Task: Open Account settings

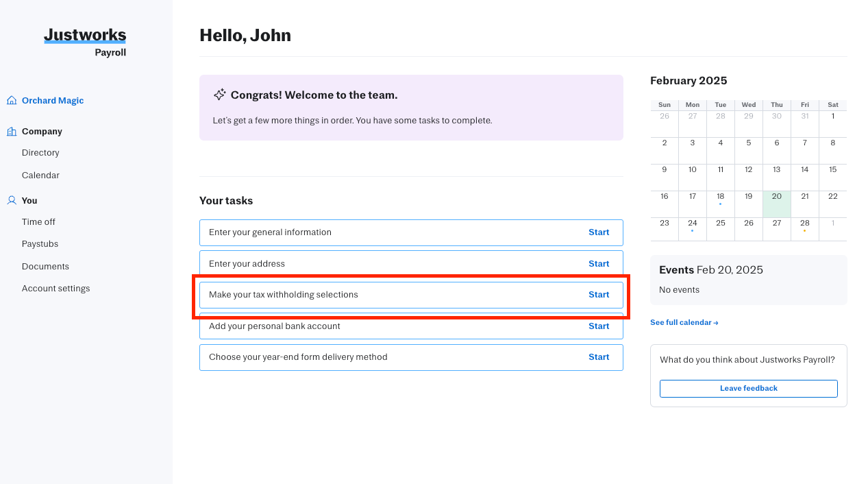Action: click(x=55, y=289)
